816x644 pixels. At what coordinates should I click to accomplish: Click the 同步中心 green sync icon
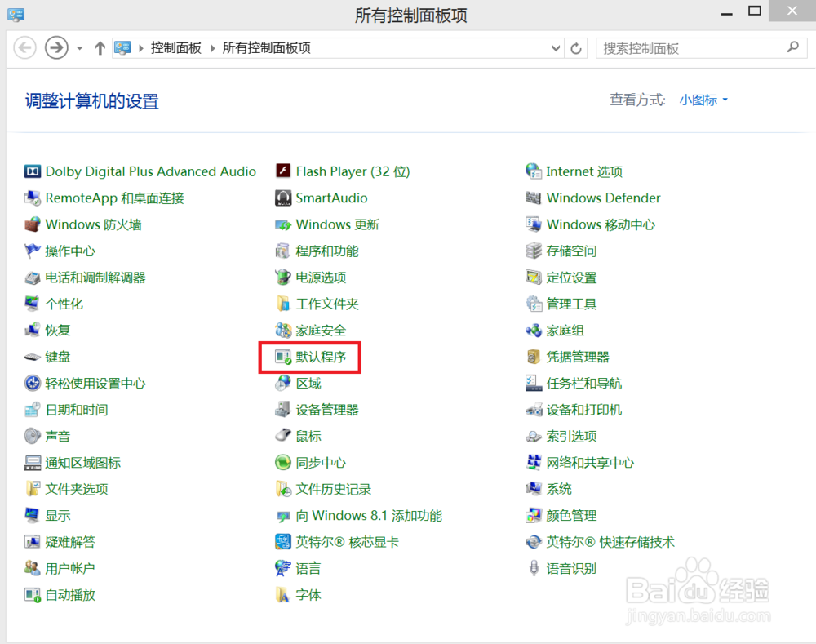282,462
